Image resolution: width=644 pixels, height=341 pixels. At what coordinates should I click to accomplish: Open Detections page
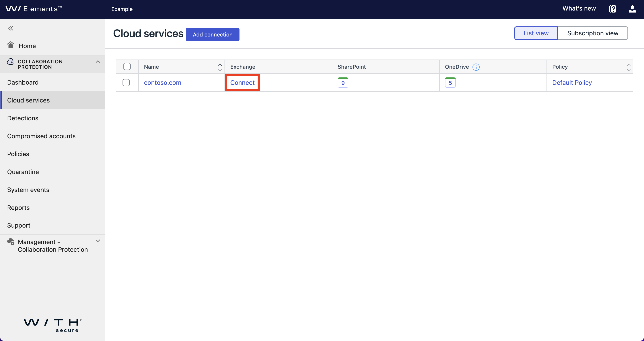point(53,118)
